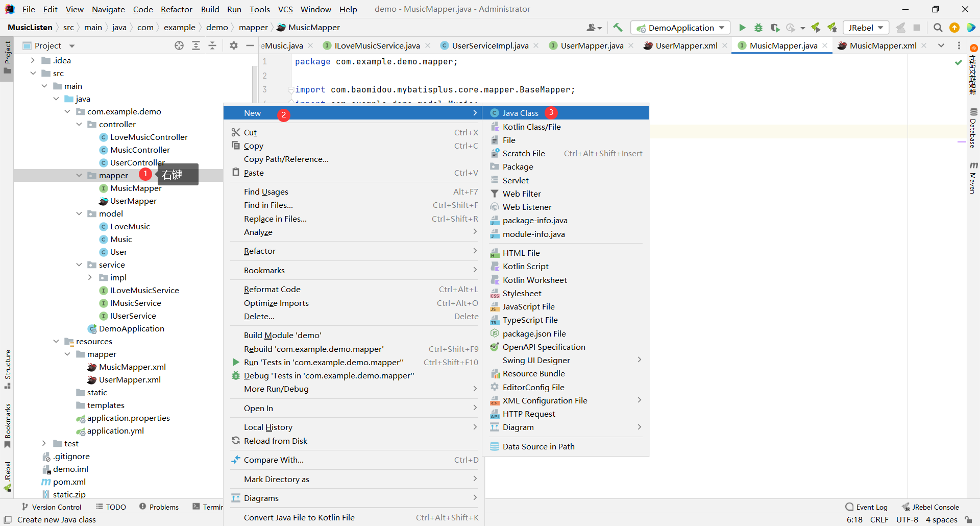
Task: Toggle read-only lock icon in status bar
Action: pos(968,520)
